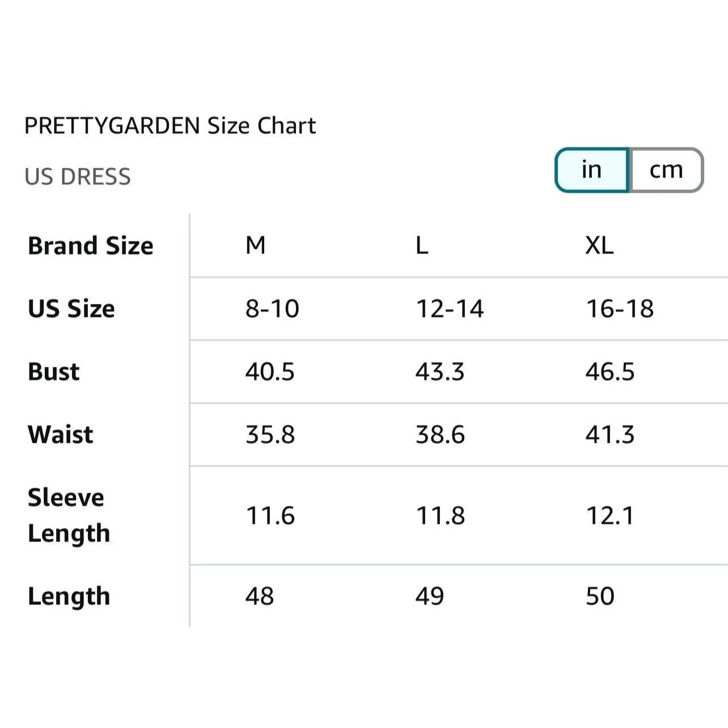Click the US Size row header
Viewport: 728px width, 728px height.
tap(71, 308)
